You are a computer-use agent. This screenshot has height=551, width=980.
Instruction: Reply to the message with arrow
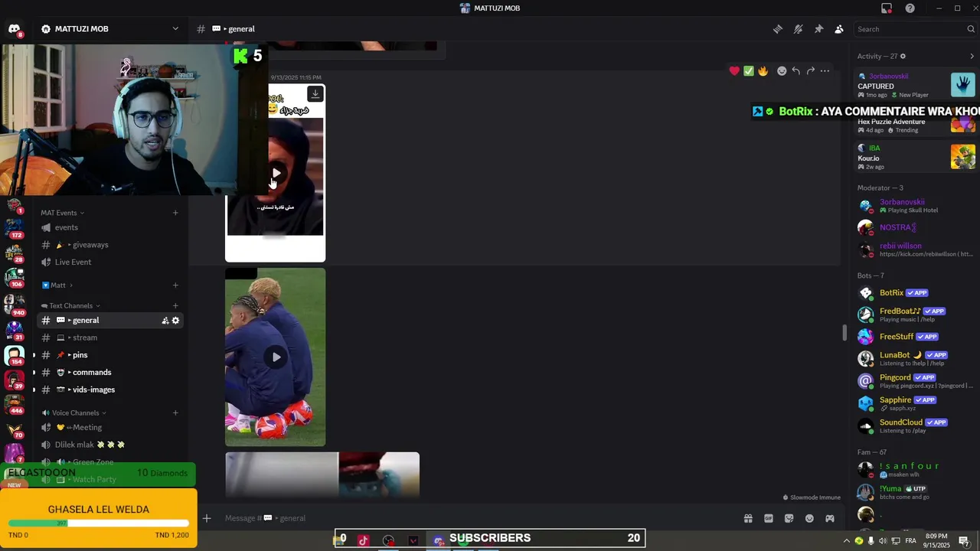coord(796,71)
